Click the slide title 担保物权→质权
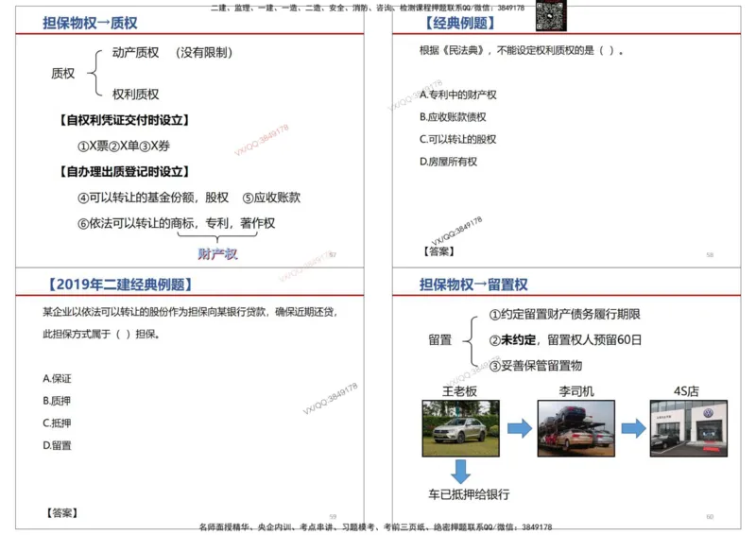This screenshot has height=535, width=756. click(90, 23)
